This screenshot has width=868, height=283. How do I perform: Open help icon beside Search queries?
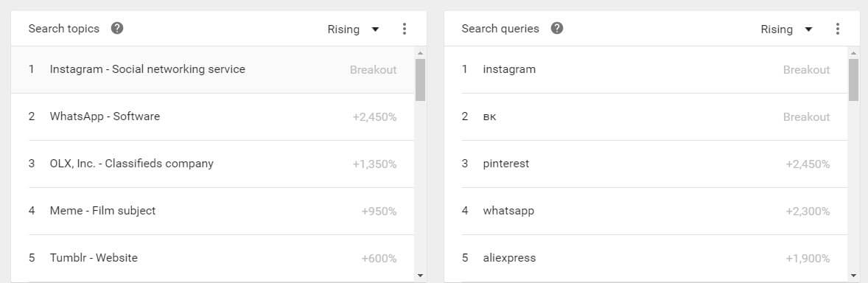point(557,28)
